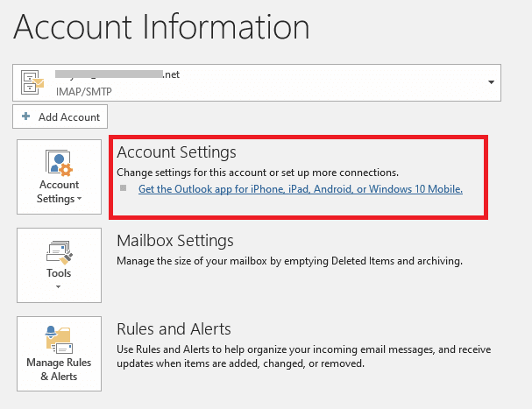The image size is (532, 409).
Task: Select the Mailbox Settings section heading
Action: tap(175, 241)
